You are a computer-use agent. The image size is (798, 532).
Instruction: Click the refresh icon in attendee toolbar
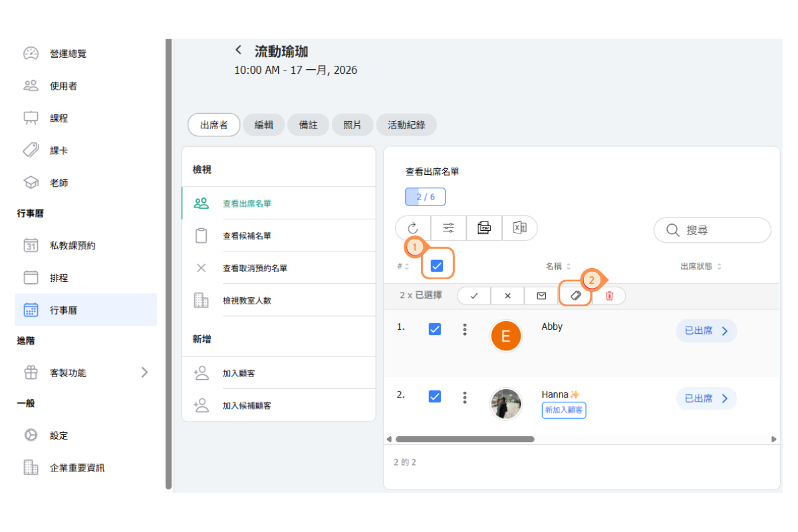413,228
